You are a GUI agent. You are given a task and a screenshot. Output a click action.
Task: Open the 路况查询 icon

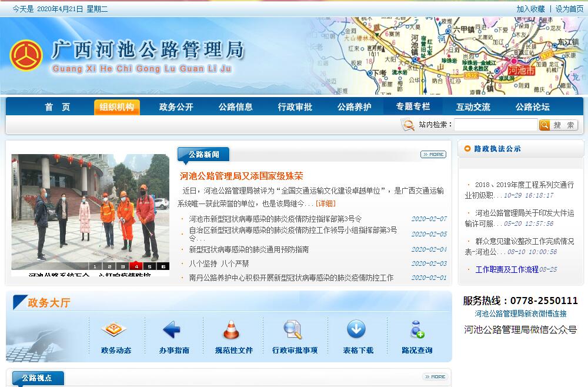pyautogui.click(x=417, y=330)
